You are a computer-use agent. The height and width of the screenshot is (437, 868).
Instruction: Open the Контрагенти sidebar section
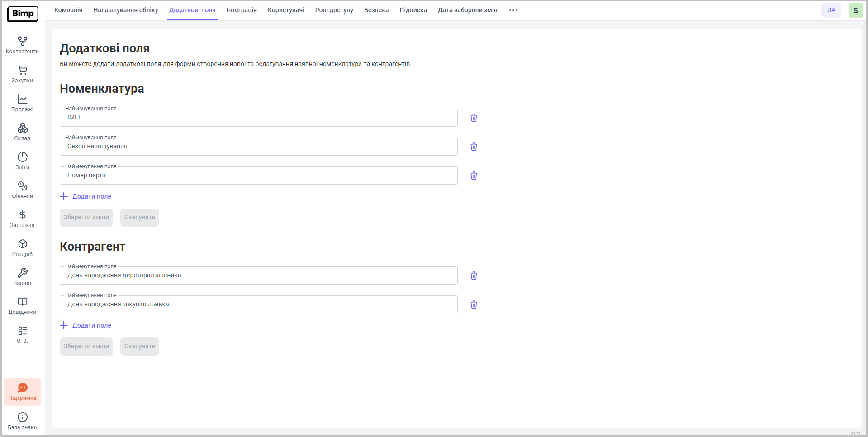22,45
